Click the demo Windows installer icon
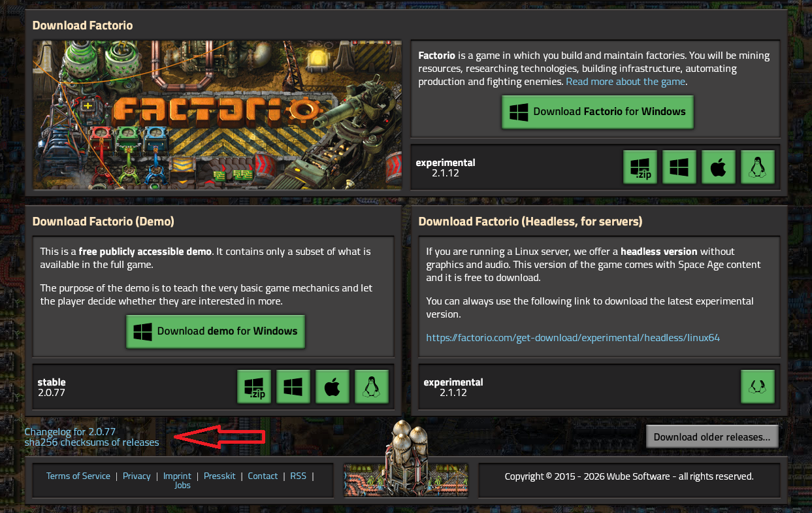Viewport: 812px width, 513px height. click(x=293, y=387)
